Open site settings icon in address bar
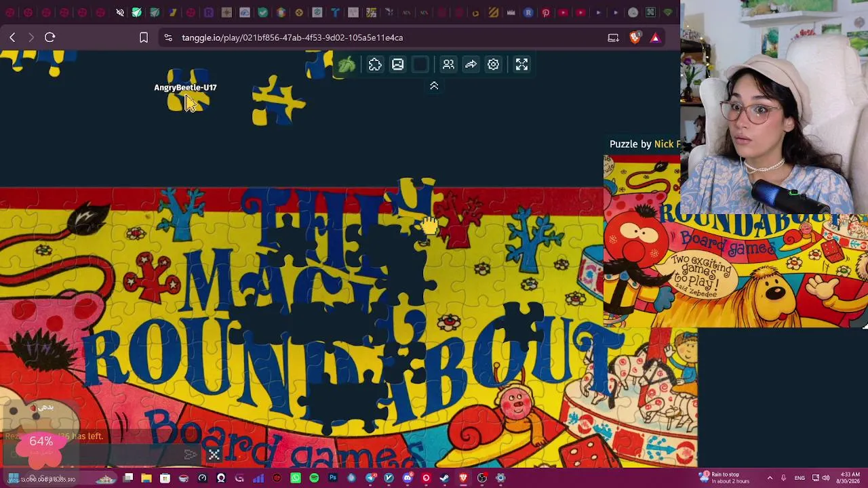Image resolution: width=868 pixels, height=488 pixels. click(168, 38)
